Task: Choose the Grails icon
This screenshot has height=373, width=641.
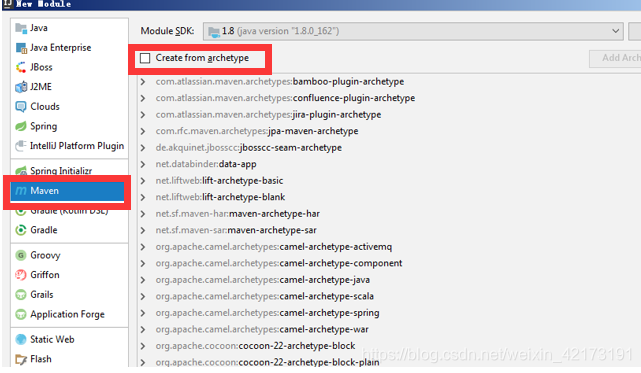Action: coord(21,294)
